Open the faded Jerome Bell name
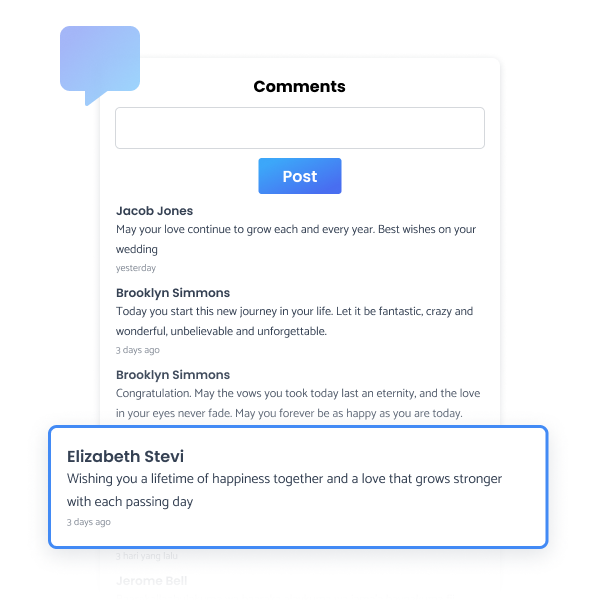The width and height of the screenshot is (600, 600). coord(151,580)
